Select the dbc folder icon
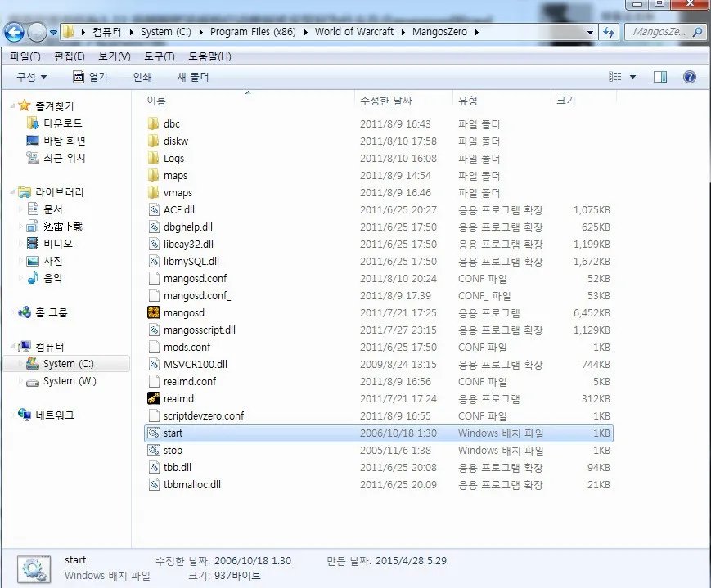This screenshot has width=711, height=588. click(154, 123)
